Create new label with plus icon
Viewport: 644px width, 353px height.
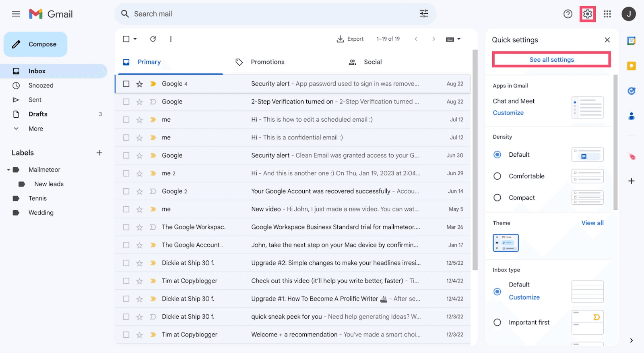tap(99, 153)
